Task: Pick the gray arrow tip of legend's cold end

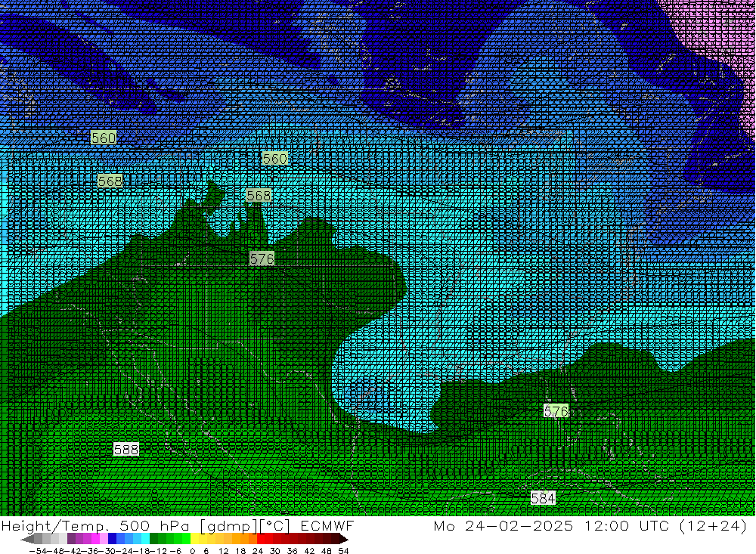Action: point(27,539)
